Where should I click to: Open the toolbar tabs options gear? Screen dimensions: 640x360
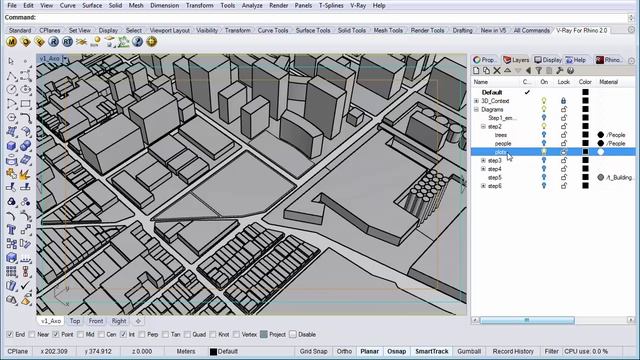click(631, 30)
